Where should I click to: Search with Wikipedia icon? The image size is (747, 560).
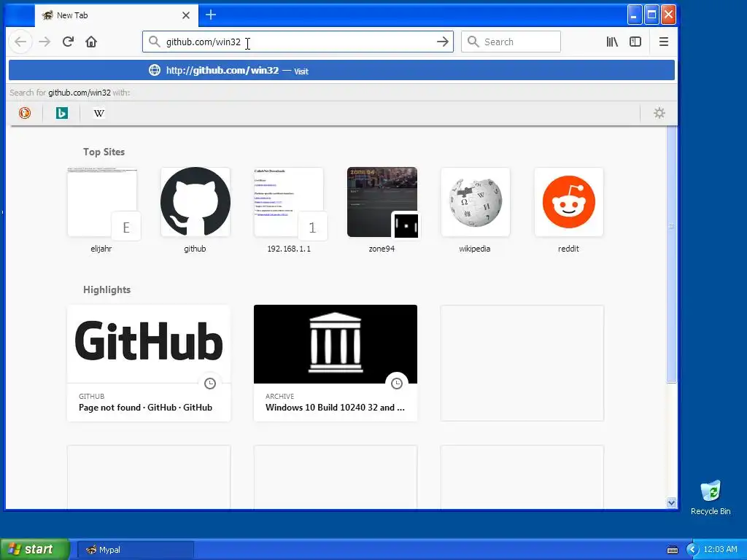(99, 113)
